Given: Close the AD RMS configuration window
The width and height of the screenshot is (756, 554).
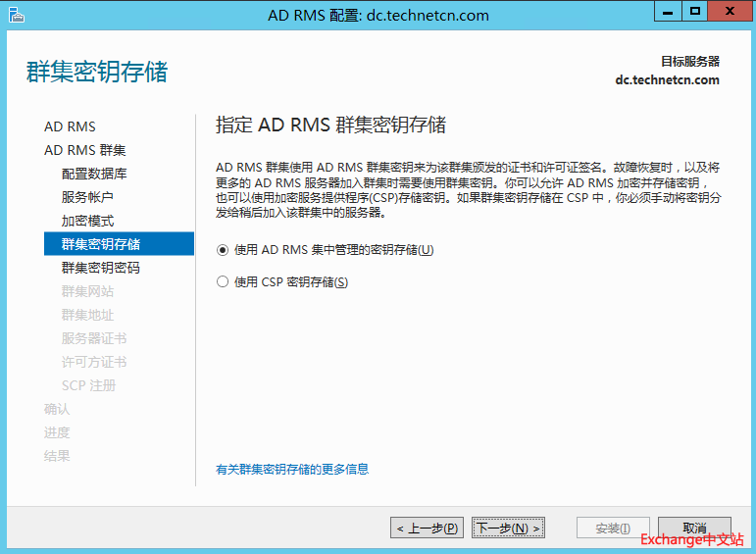Looking at the screenshot, I should coord(730,12).
